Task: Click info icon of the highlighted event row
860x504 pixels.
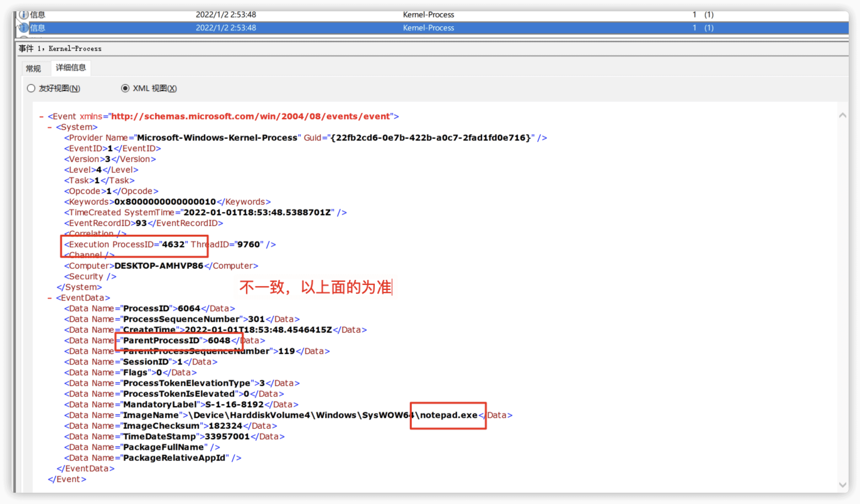Action: point(23,28)
